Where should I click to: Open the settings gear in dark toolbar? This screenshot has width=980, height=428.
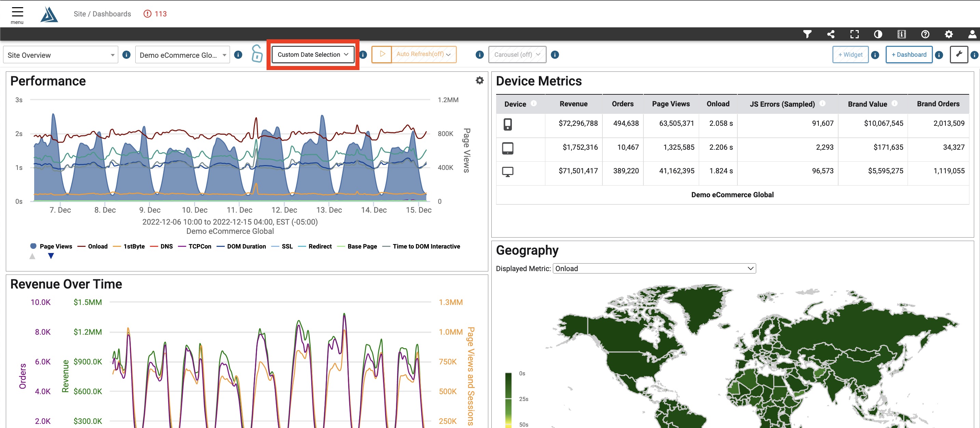949,34
